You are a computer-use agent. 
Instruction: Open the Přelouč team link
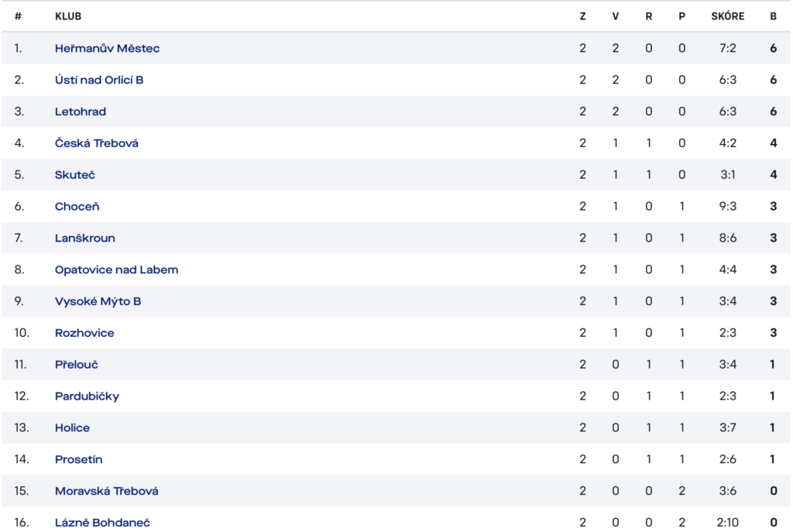click(x=77, y=364)
